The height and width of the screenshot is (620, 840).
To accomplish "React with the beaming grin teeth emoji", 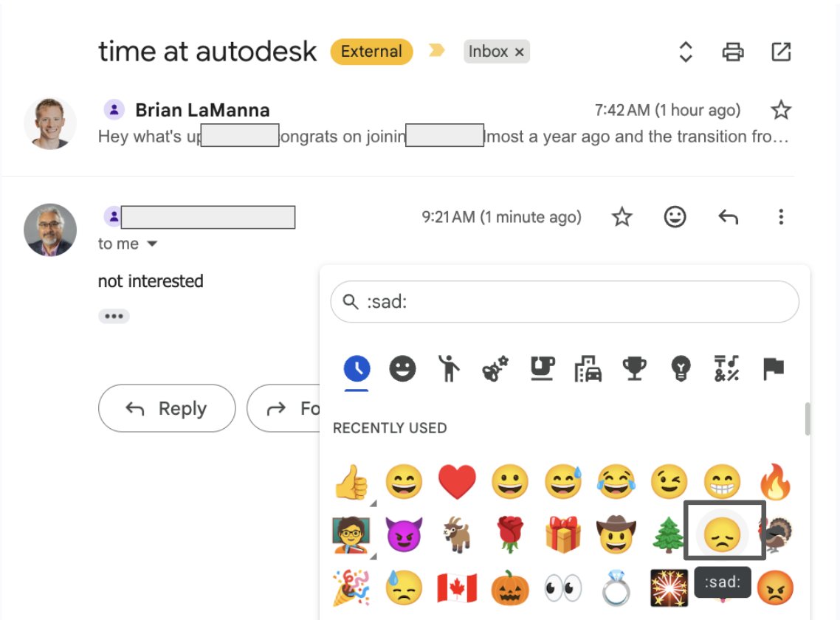I will (x=722, y=481).
